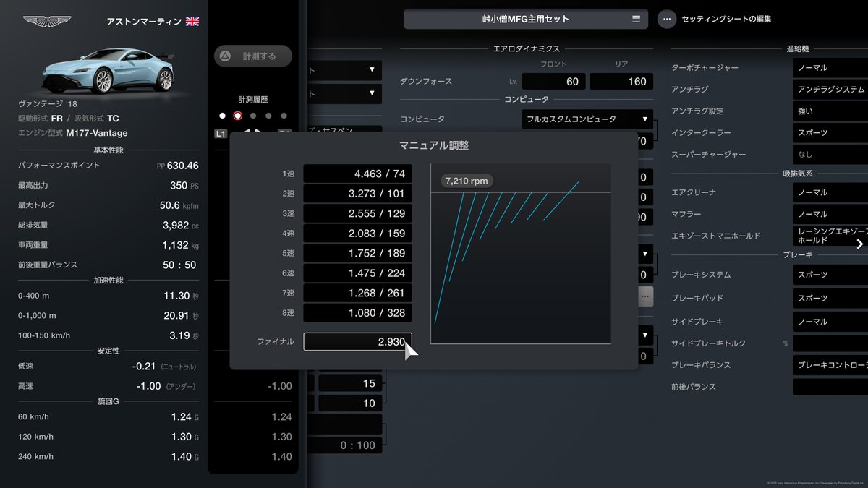
Task: Click the ヴァンテージ '18 car name
Action: click(x=48, y=104)
